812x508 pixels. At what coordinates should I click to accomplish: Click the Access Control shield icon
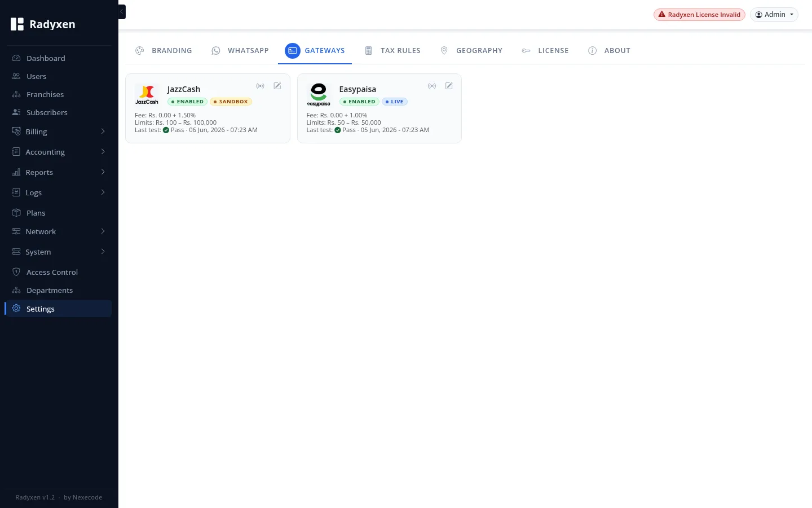tap(16, 272)
